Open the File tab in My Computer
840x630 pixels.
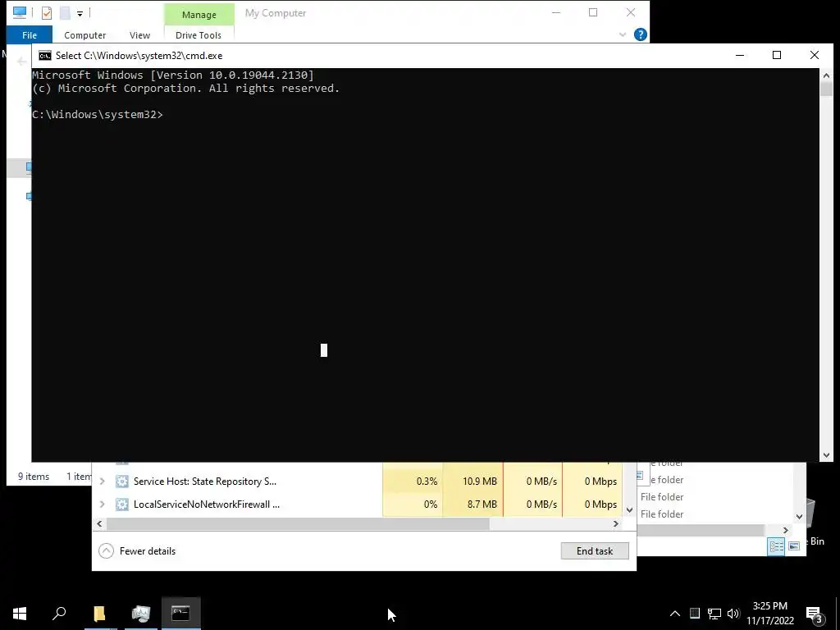(30, 34)
